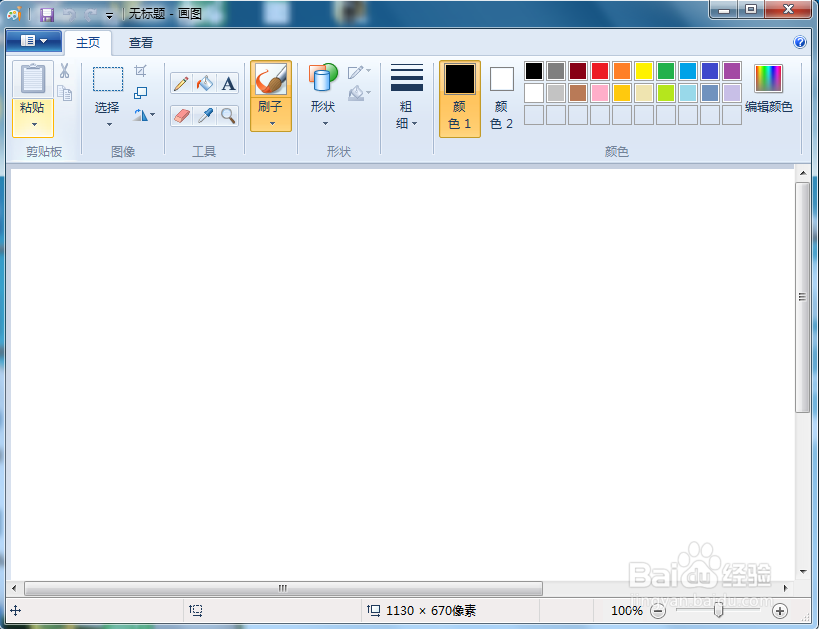Select the Magnifier tool

click(x=228, y=115)
